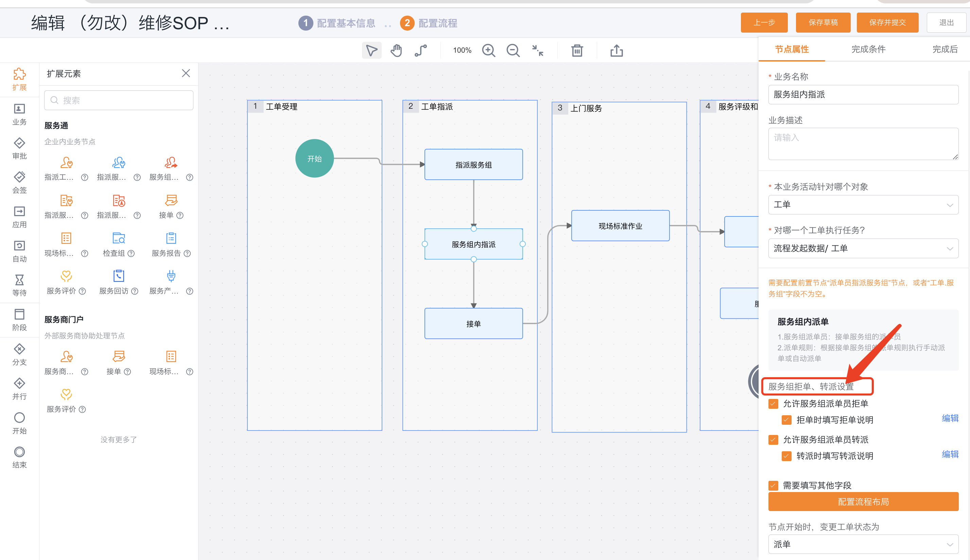Select the hand pan tool
Screen dimensions: 970x560
pos(396,50)
